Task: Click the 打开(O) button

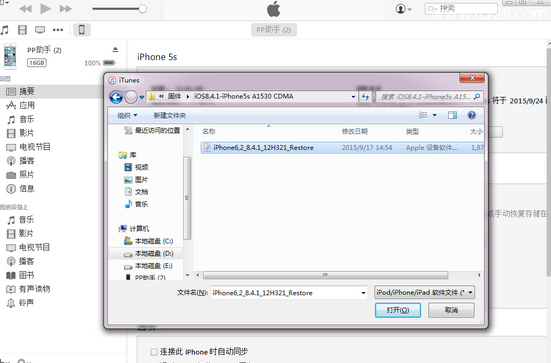Action: [x=398, y=310]
